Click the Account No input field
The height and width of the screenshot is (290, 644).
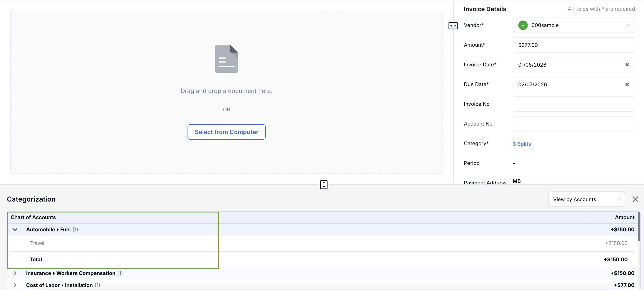pyautogui.click(x=573, y=124)
